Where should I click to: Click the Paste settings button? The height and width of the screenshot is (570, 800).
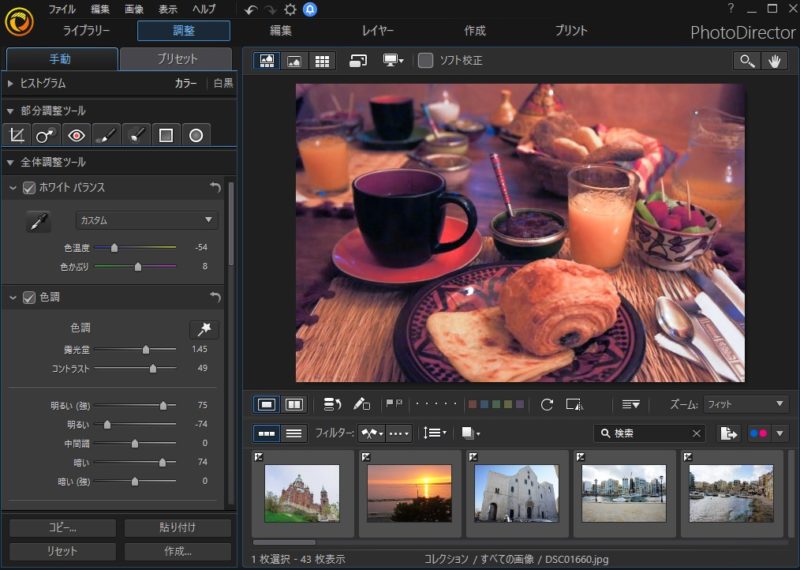click(x=178, y=528)
